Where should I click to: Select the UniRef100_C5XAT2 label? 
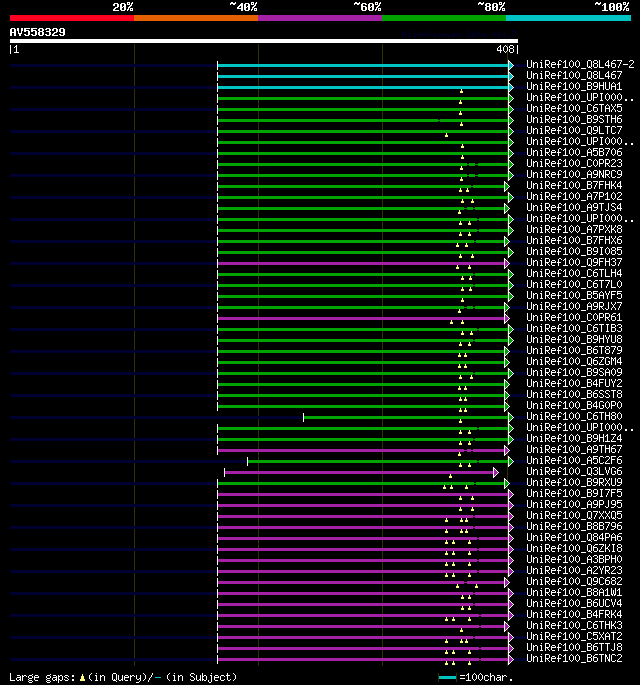574,637
